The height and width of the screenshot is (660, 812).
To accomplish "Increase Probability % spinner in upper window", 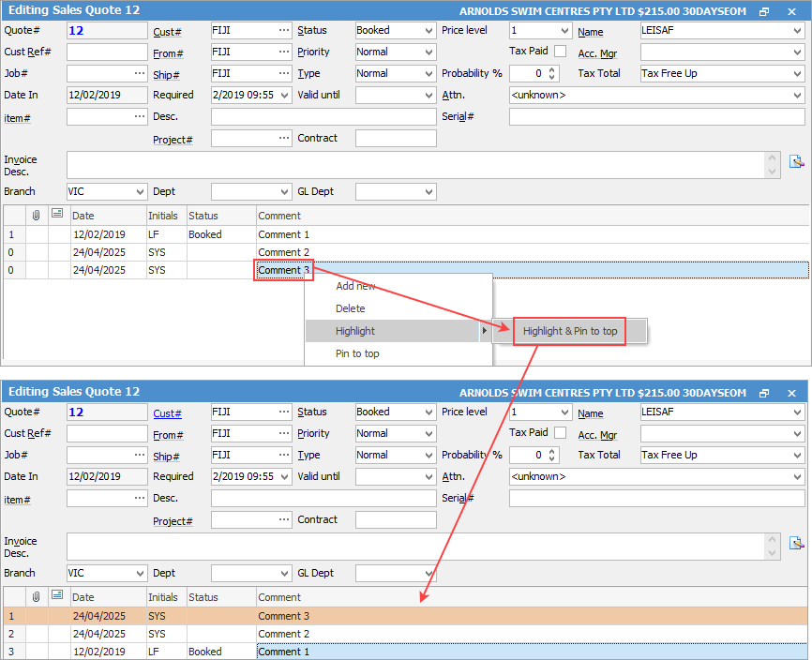I will pos(552,69).
